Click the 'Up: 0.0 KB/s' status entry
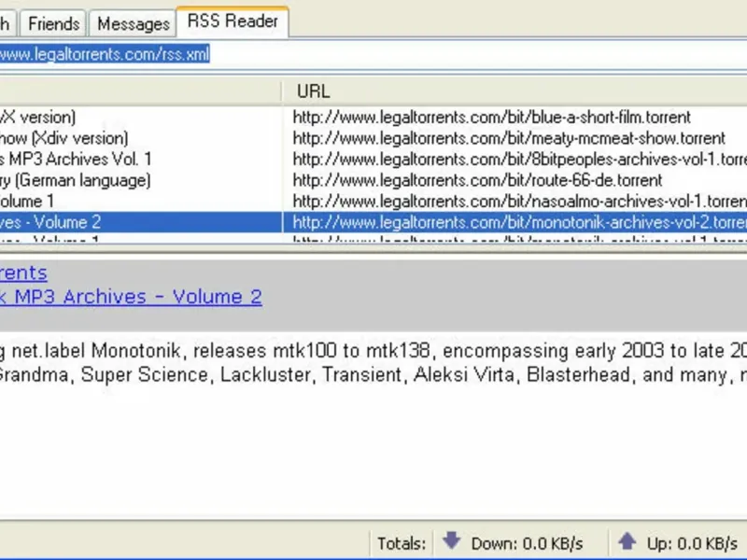Viewport: 747px width, 560px height. coord(692,543)
